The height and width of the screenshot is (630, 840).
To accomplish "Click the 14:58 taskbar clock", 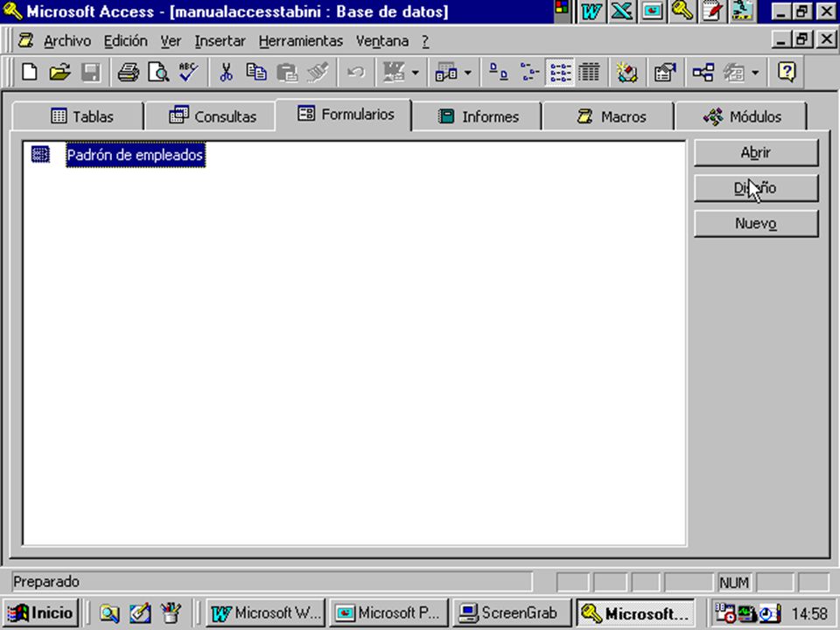I will (x=809, y=613).
